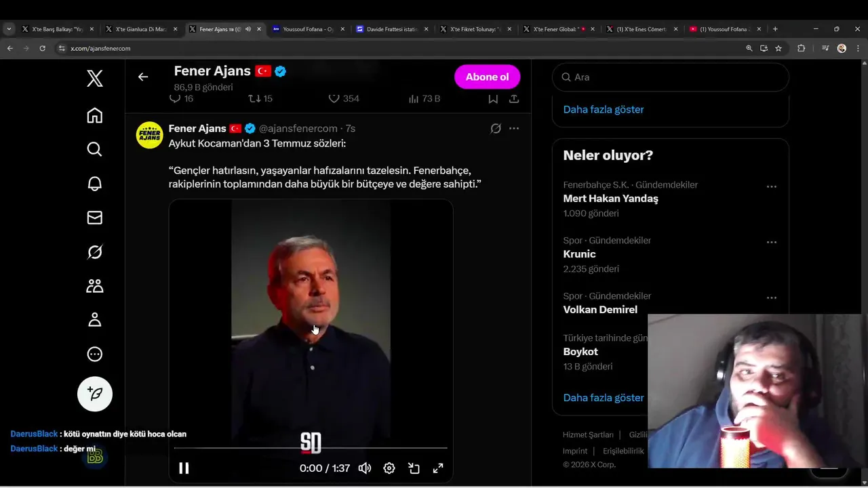Open more options for Volkan Demirel trend
868x488 pixels.
coord(771,298)
